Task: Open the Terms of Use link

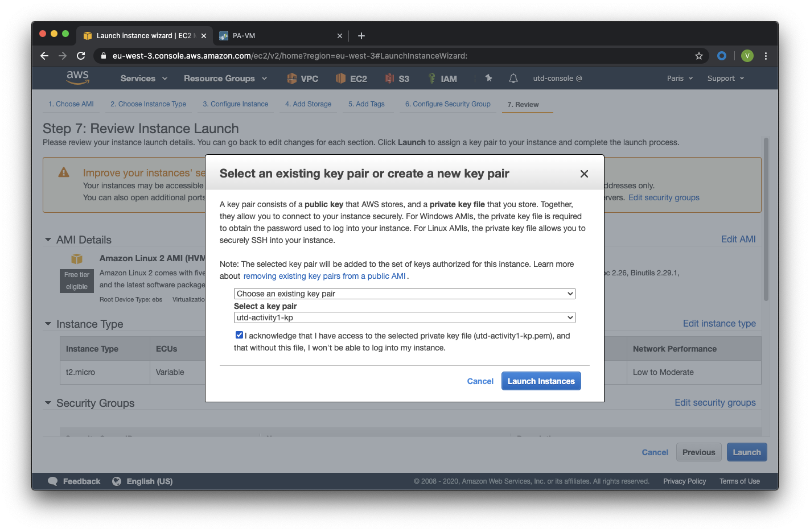Action: (740, 481)
